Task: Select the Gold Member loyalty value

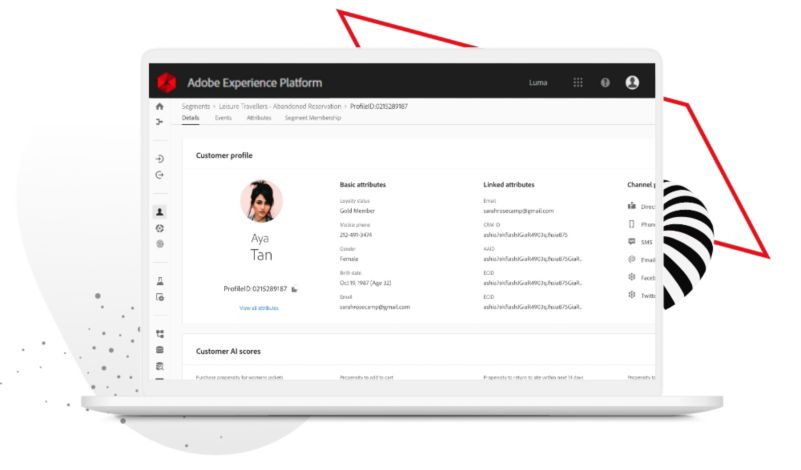Action: click(357, 211)
